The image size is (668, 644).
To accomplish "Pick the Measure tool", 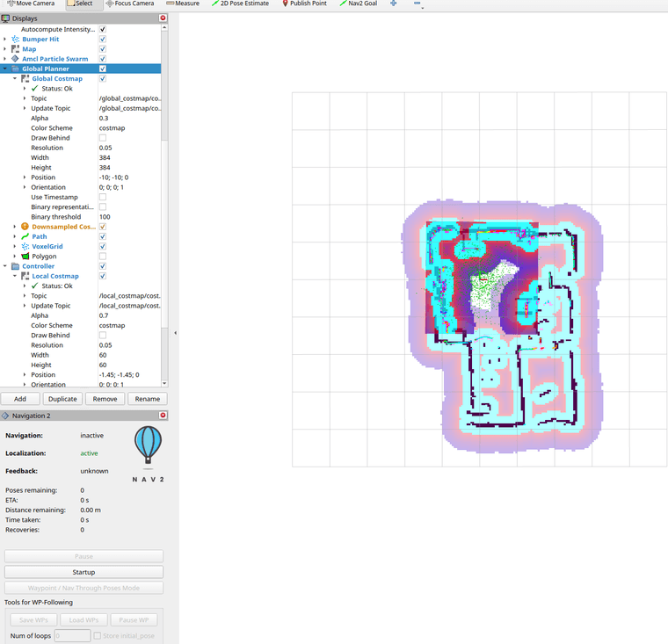I will click(182, 4).
